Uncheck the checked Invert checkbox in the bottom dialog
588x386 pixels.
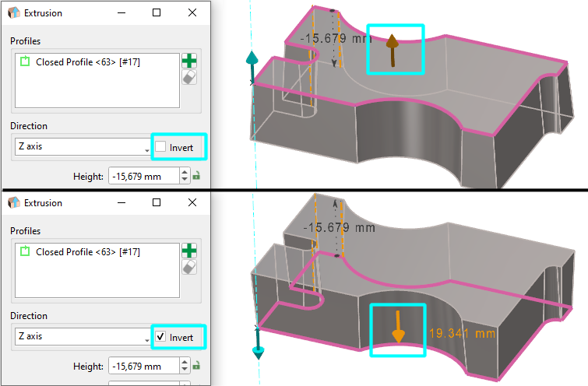(x=160, y=336)
